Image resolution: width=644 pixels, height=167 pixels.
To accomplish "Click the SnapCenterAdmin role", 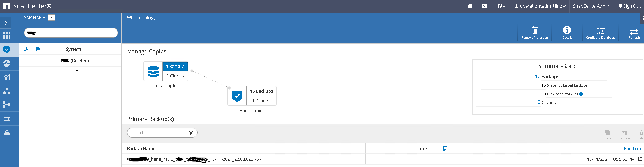I will pyautogui.click(x=592, y=6).
